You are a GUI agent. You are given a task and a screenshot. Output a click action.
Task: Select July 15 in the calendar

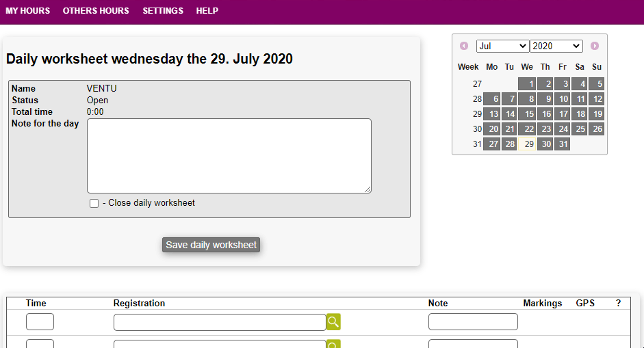(x=527, y=114)
